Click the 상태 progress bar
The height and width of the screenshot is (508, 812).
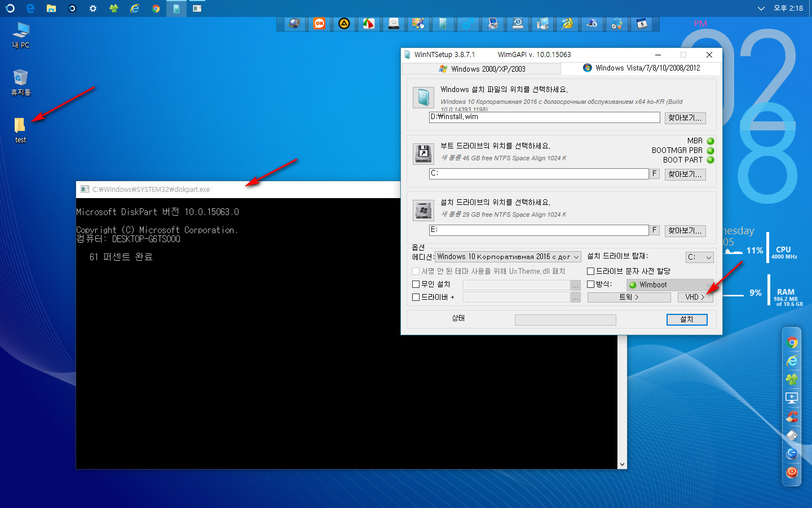point(566,320)
